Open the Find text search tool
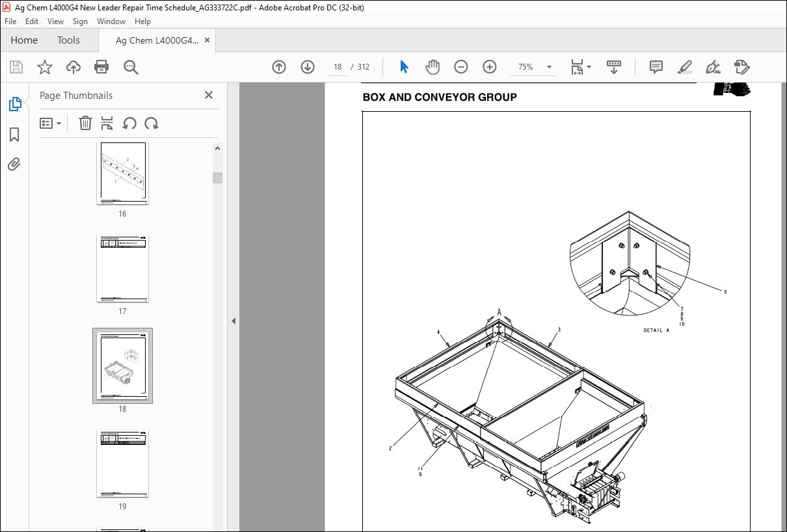This screenshot has width=787, height=532. [x=131, y=67]
